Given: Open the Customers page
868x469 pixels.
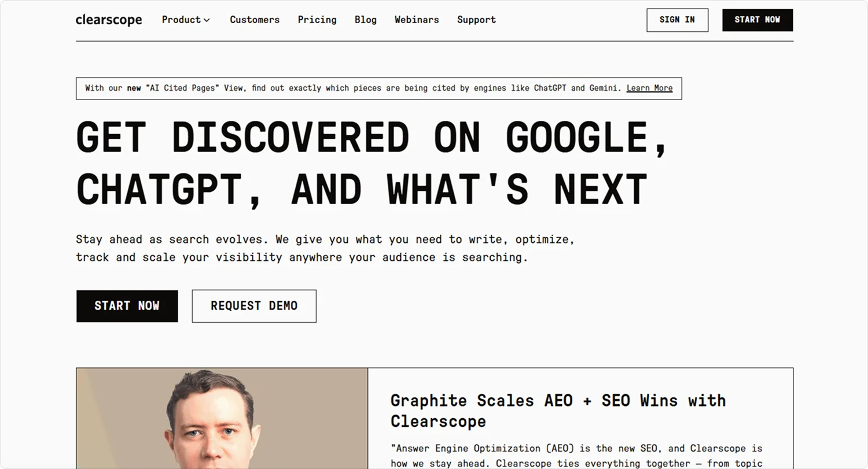Looking at the screenshot, I should coord(255,20).
